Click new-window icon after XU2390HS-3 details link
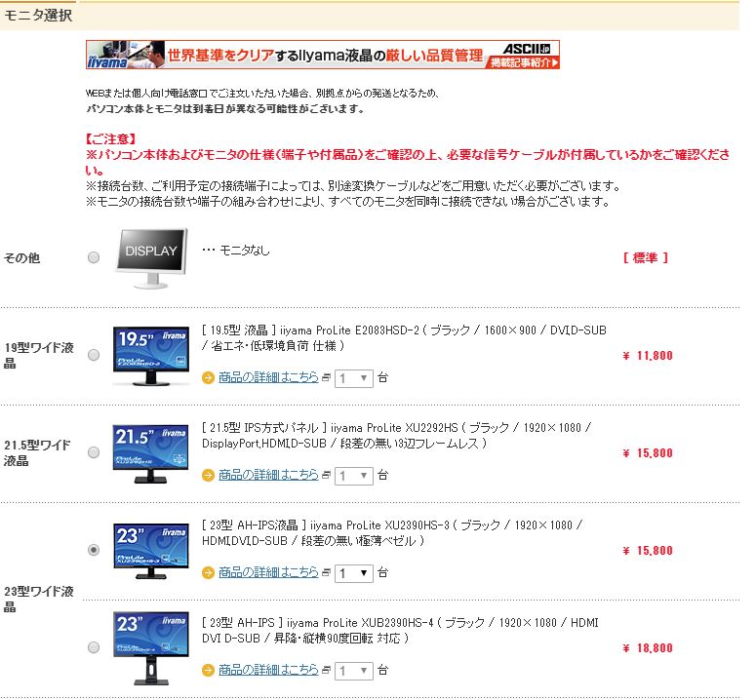Screen dimensions: 756x700 [326, 572]
